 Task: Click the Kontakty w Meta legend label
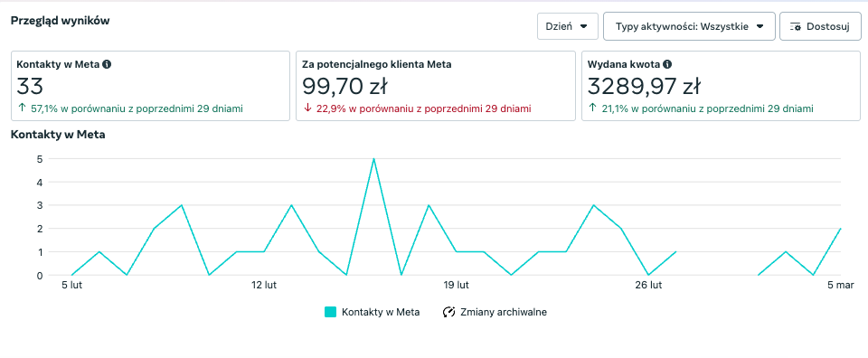point(381,312)
